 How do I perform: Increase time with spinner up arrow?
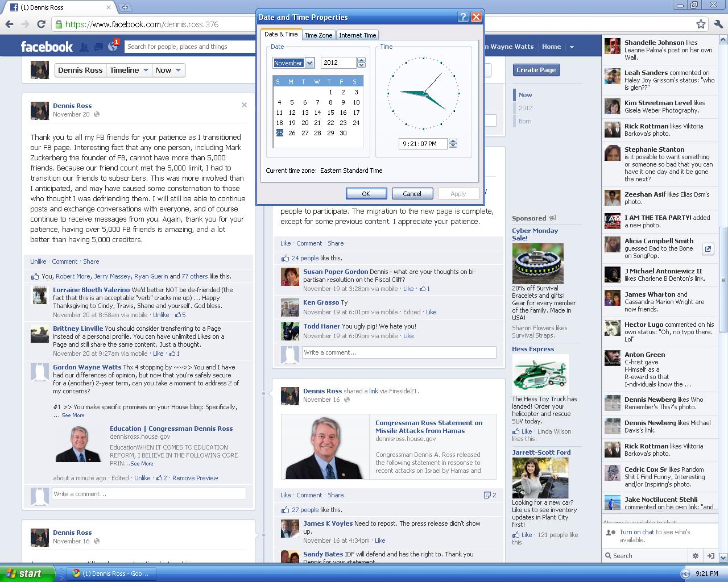pos(453,141)
